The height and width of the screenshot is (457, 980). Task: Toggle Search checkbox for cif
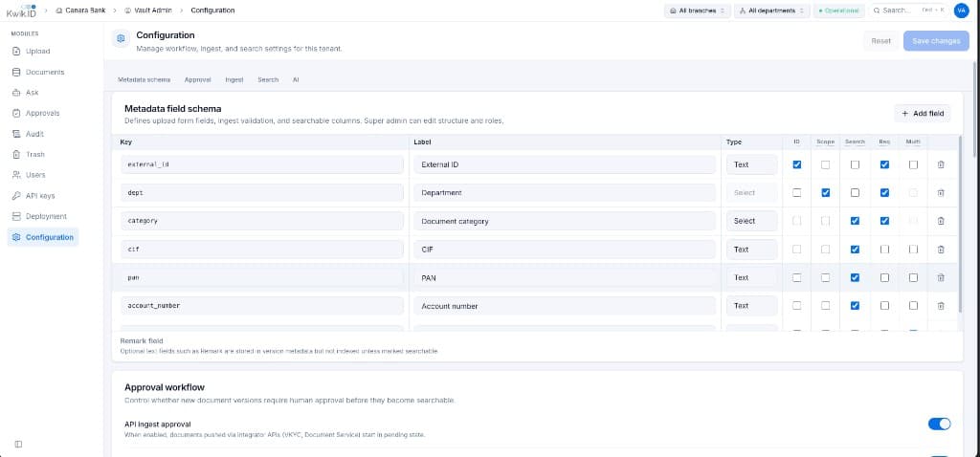tap(855, 250)
